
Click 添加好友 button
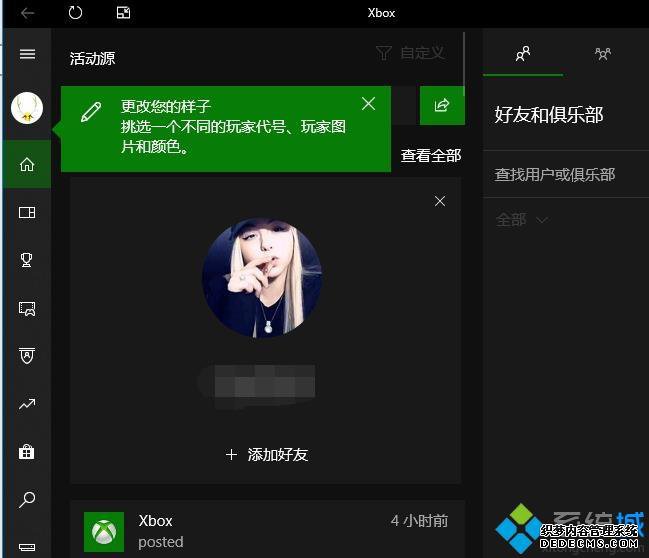click(x=267, y=455)
